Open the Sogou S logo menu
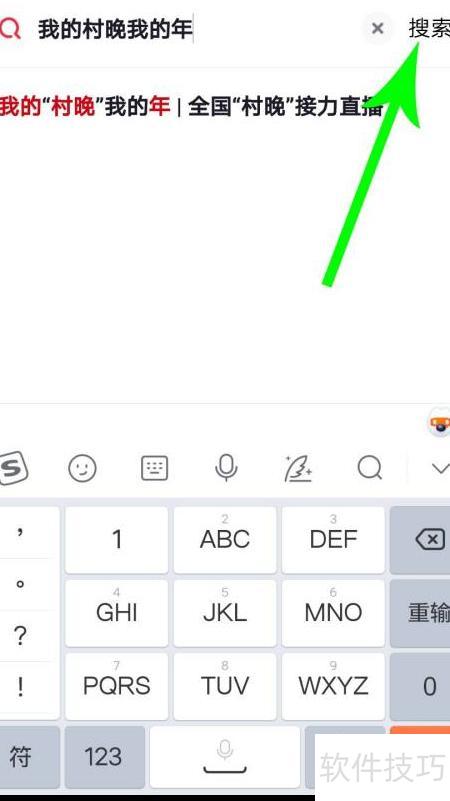The image size is (450, 801). [x=13, y=467]
